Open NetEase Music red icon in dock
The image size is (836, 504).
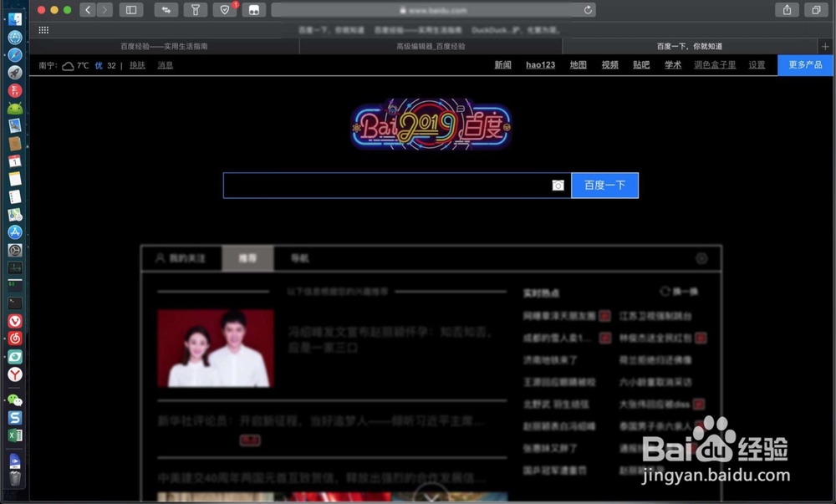coord(15,339)
